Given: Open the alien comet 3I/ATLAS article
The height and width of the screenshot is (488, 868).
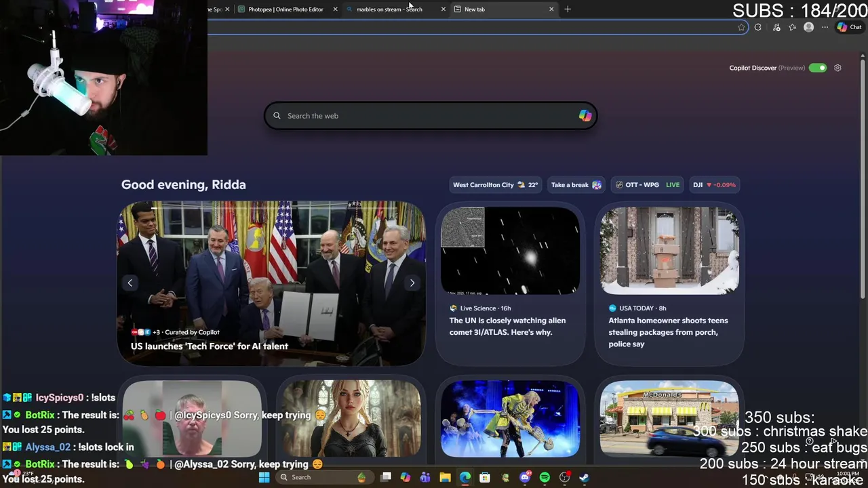Looking at the screenshot, I should coord(507,326).
